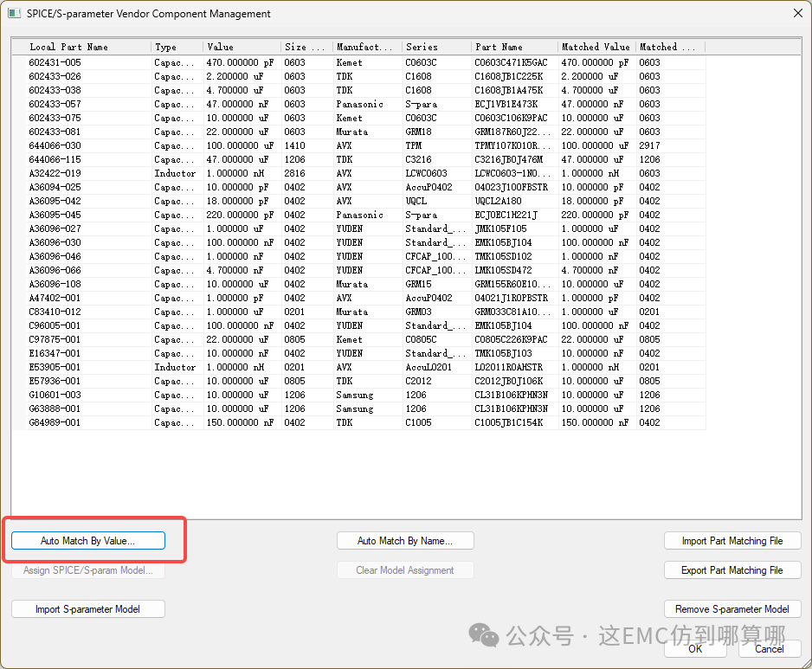This screenshot has width=812, height=669.
Task: Click value 470.000000 pF in Value column
Action: [241, 62]
